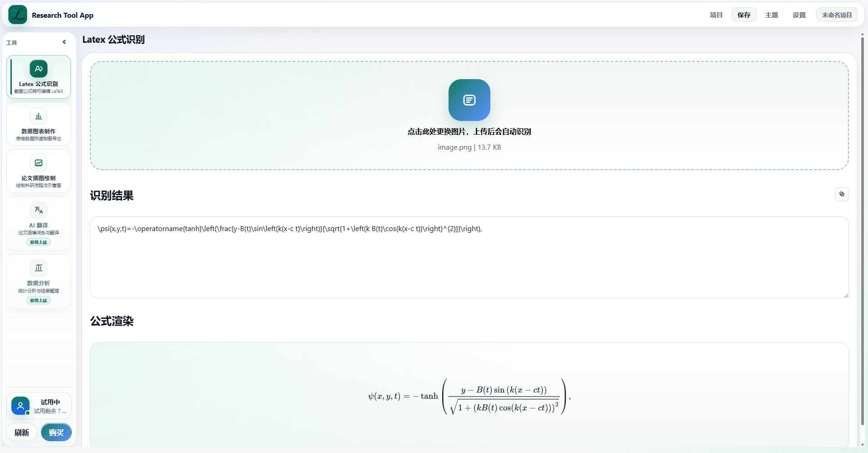Click the AI 翻译 translate icon
This screenshot has height=453, width=868.
39,210
